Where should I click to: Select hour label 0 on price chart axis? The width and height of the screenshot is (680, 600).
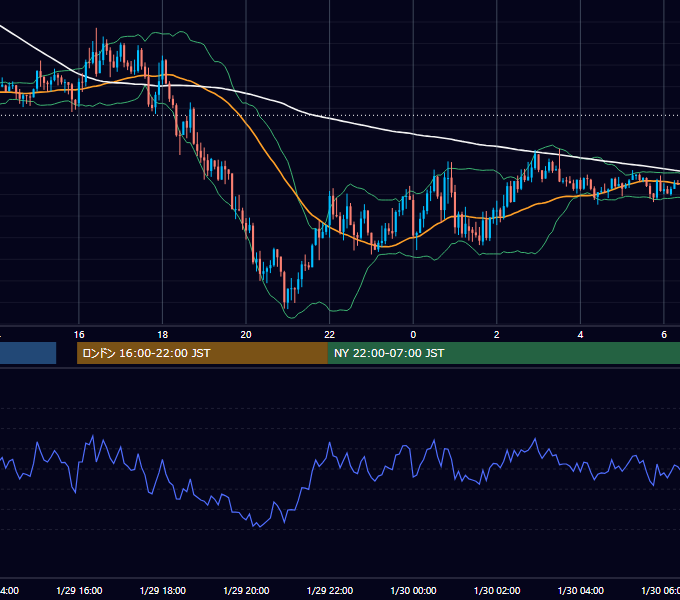click(x=413, y=335)
